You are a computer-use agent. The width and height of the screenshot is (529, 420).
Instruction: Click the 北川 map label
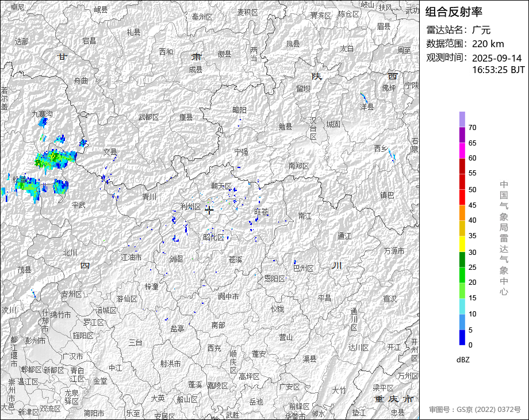click(70, 253)
